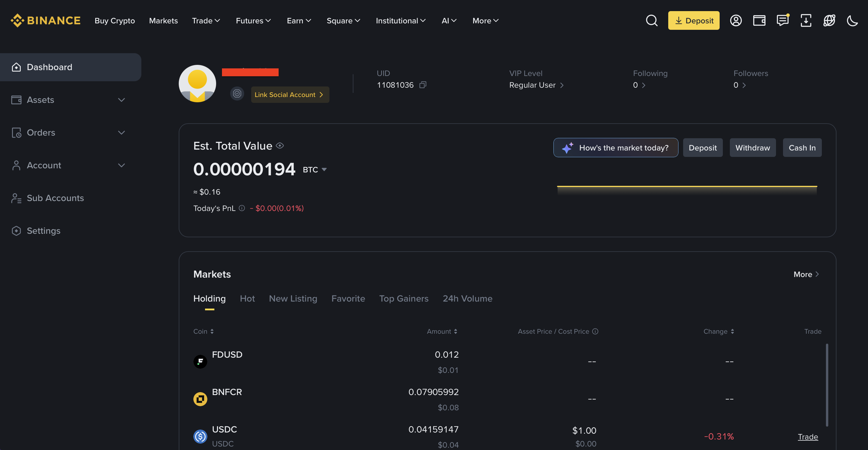Click the Today's PnL info icon

click(x=242, y=208)
